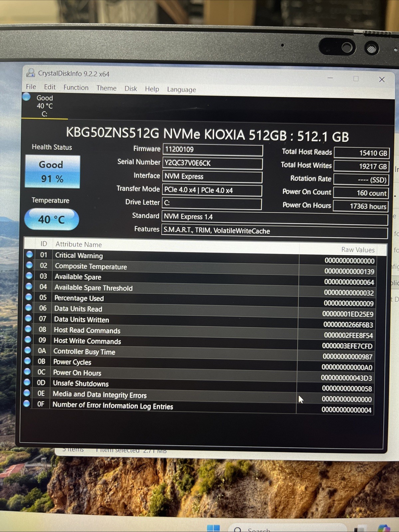The height and width of the screenshot is (532, 399).
Task: Click the drive title KBG50ZNS512G NVMe KIOXIA
Action: click(207, 134)
